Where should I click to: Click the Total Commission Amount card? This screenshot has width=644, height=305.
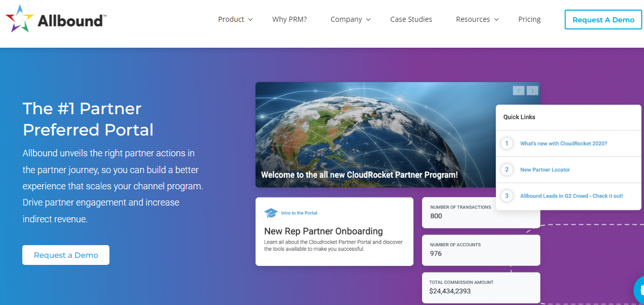pyautogui.click(x=481, y=288)
